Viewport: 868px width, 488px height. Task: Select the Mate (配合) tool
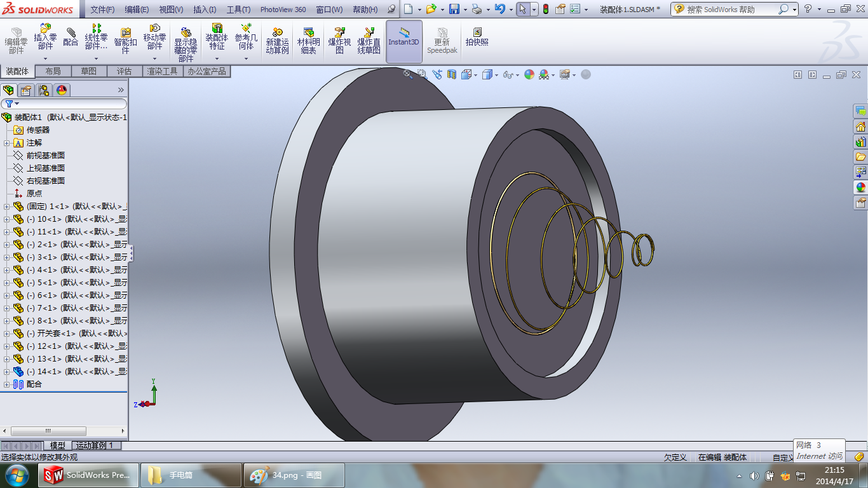71,37
